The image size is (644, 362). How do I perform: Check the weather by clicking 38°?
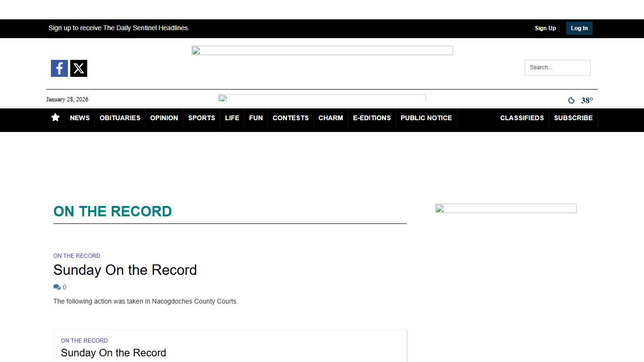586,100
